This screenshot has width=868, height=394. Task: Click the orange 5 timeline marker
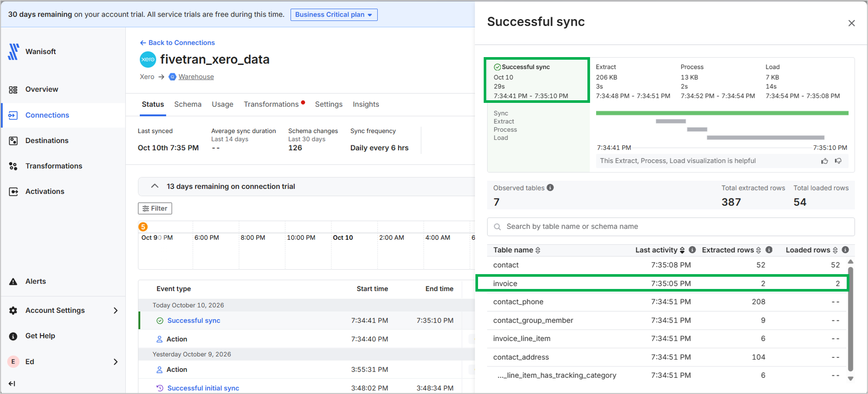pos(143,227)
